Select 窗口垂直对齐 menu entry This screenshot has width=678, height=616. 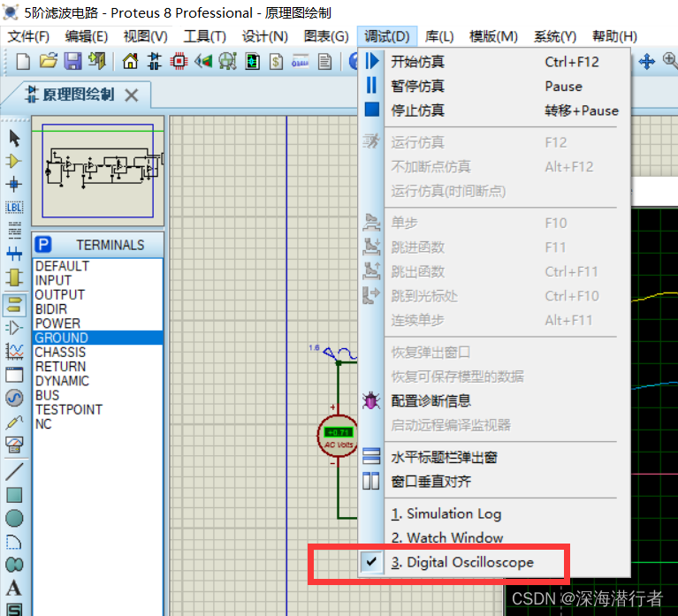[x=494, y=481]
